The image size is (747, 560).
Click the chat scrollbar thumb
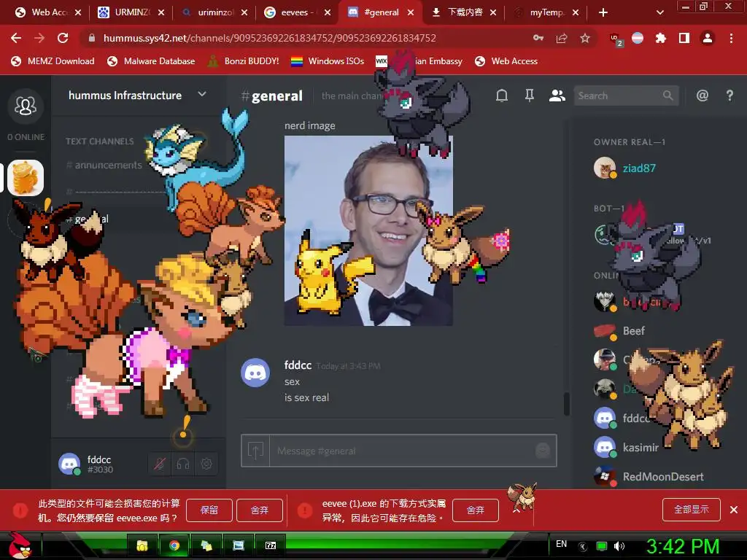click(x=566, y=404)
